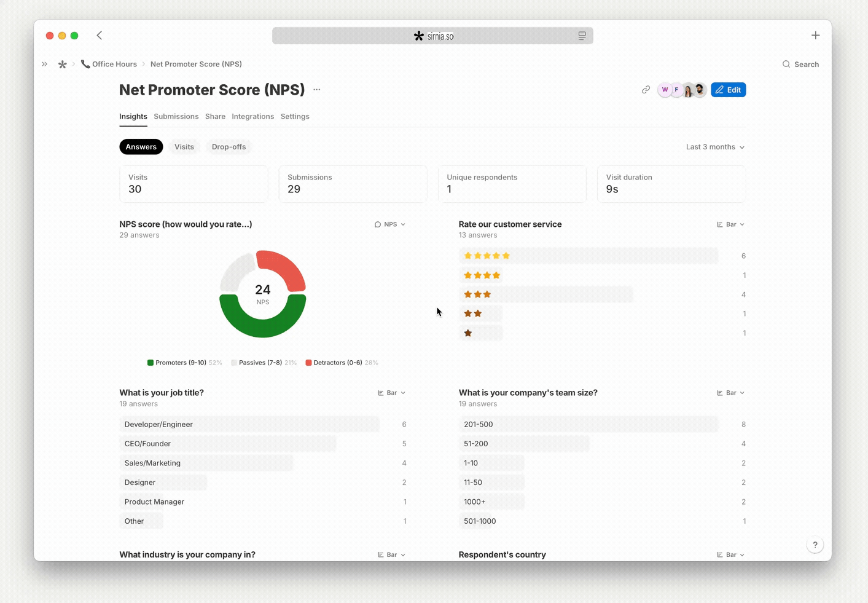868x603 pixels.
Task: Select the Answers filter pill
Action: point(141,147)
